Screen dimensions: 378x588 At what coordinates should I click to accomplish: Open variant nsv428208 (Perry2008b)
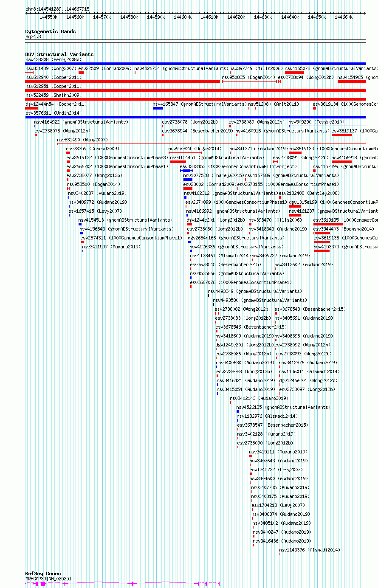click(54, 59)
